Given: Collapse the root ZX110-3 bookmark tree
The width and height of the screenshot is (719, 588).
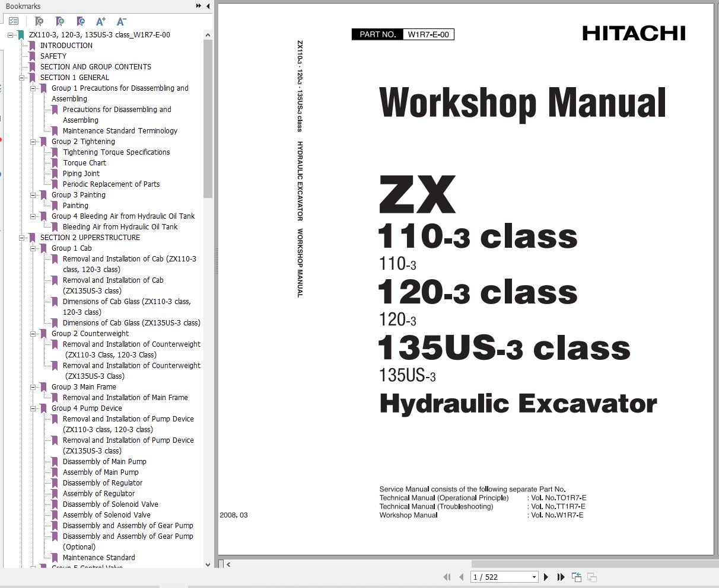Looking at the screenshot, I should click(11, 35).
